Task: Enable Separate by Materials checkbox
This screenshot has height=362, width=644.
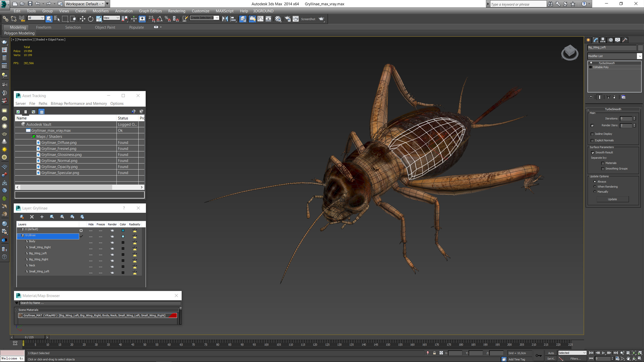Action: pos(603,163)
